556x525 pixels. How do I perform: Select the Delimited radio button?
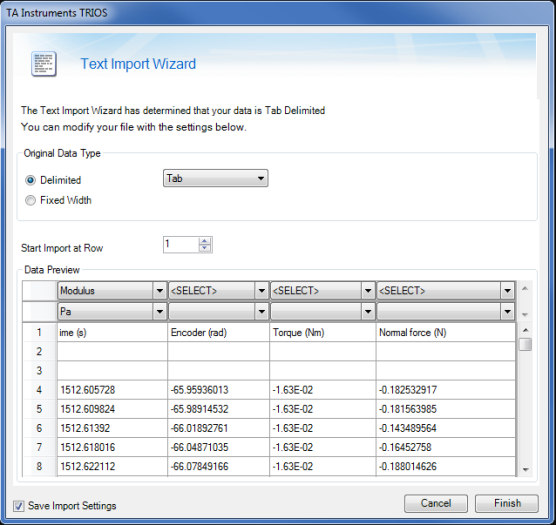click(30, 180)
